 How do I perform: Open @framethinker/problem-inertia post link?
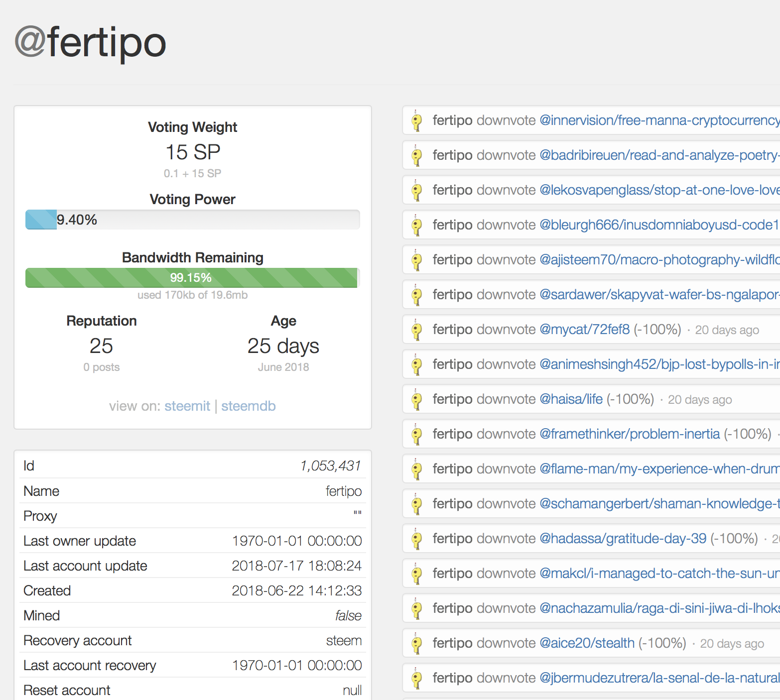(x=630, y=434)
